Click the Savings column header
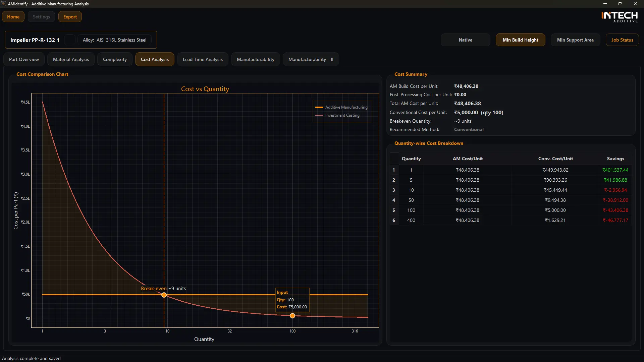This screenshot has width=644, height=362. [615, 159]
